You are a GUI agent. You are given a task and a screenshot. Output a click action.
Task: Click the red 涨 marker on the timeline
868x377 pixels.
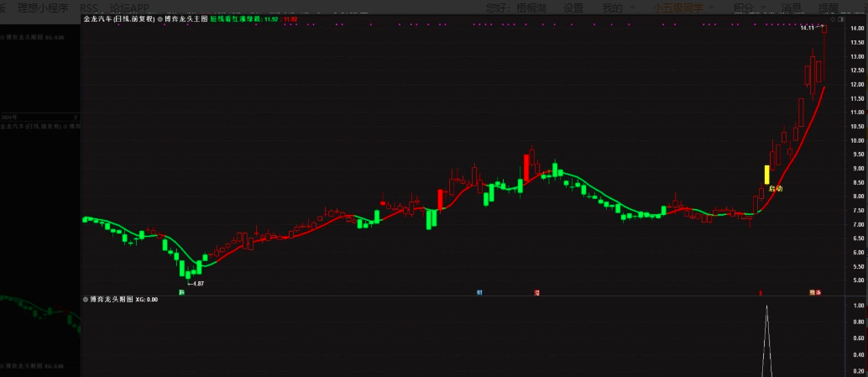point(536,292)
